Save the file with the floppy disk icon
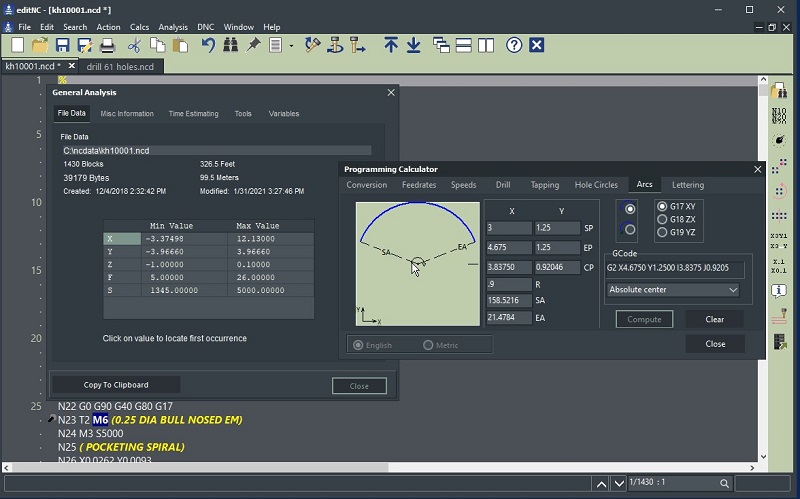 tap(62, 45)
